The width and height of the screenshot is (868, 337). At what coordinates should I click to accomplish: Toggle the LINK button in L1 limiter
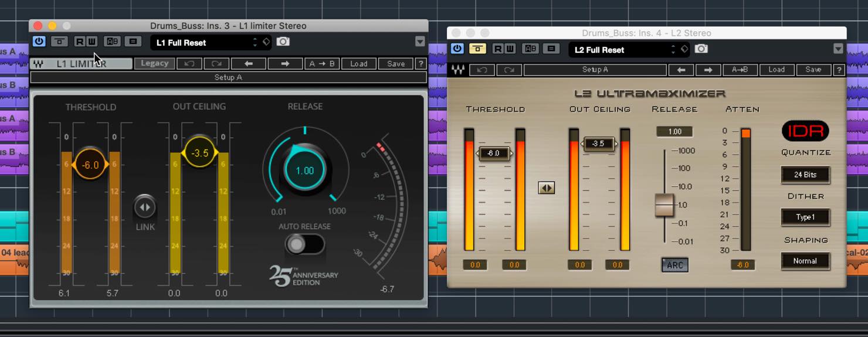(x=145, y=207)
